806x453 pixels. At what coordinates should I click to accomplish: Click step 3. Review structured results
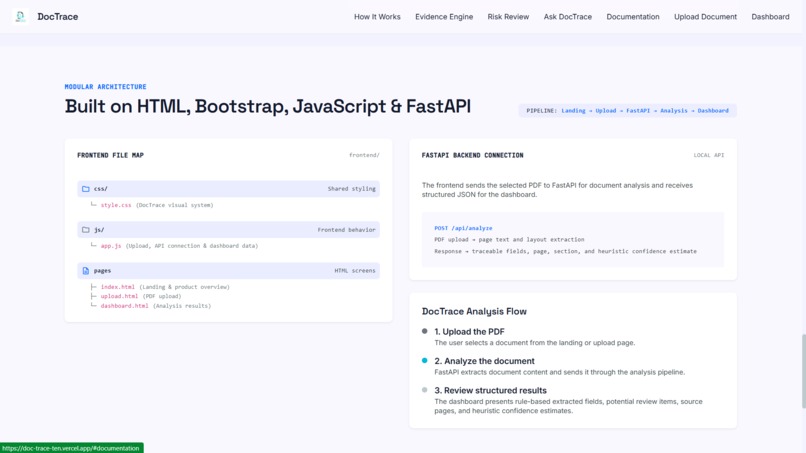point(490,390)
